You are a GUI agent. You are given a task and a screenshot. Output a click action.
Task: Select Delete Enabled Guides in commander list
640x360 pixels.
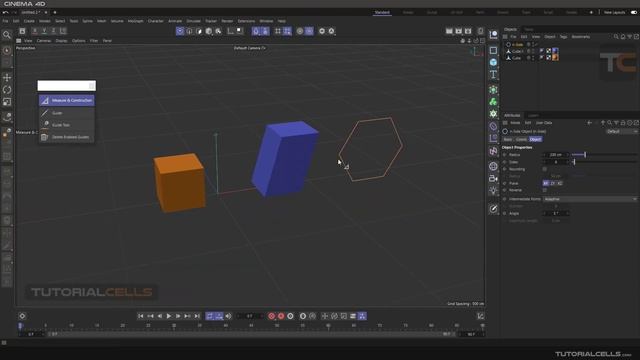point(67,137)
